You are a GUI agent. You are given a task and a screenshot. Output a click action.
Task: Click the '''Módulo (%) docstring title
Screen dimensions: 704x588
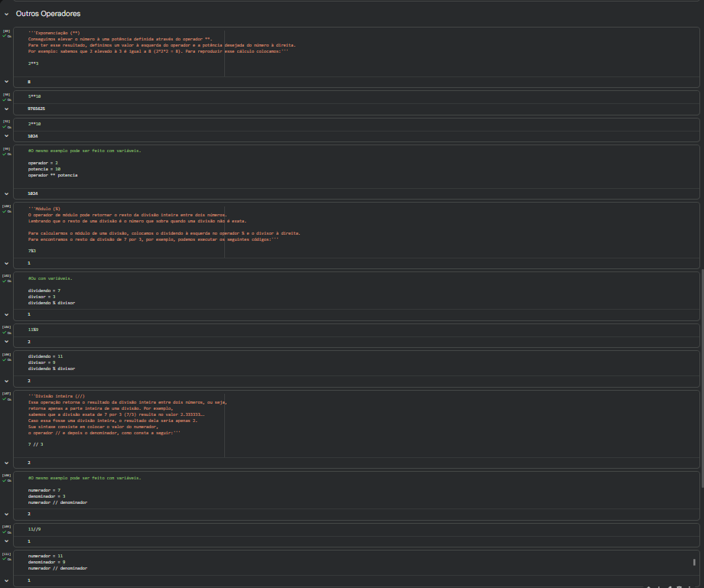(x=44, y=209)
